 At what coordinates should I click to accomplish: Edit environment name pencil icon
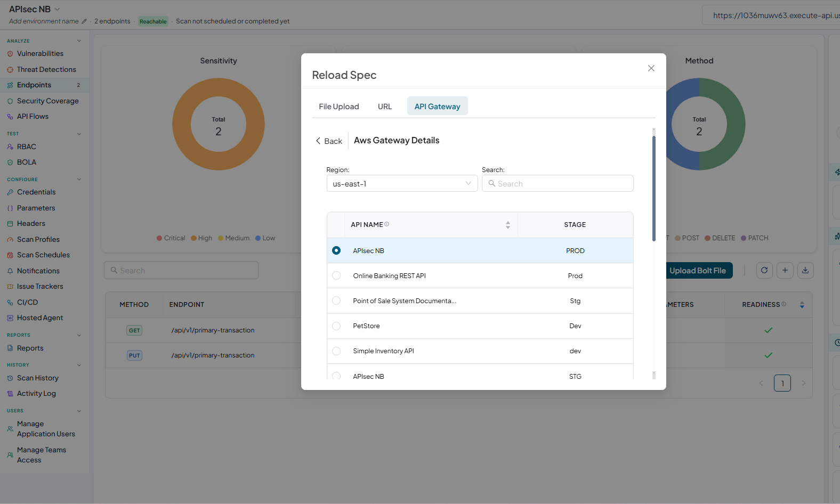[x=84, y=21]
